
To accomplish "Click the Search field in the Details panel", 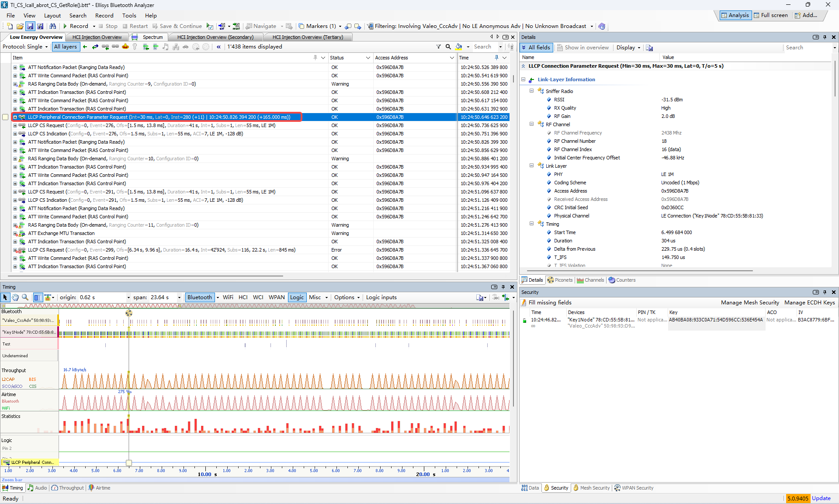I will [808, 48].
